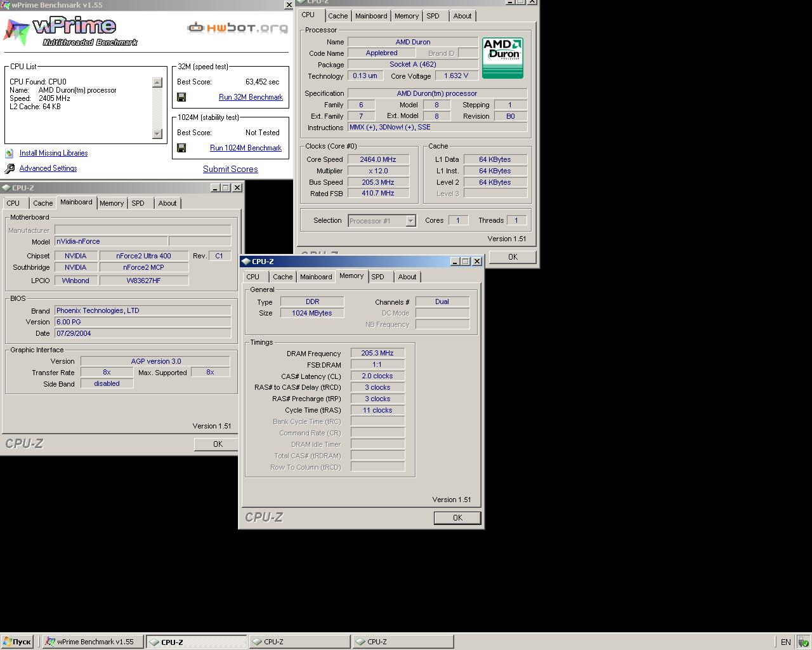Select Mainboard tab in Memory window
The height and width of the screenshot is (650, 812).
(x=316, y=277)
